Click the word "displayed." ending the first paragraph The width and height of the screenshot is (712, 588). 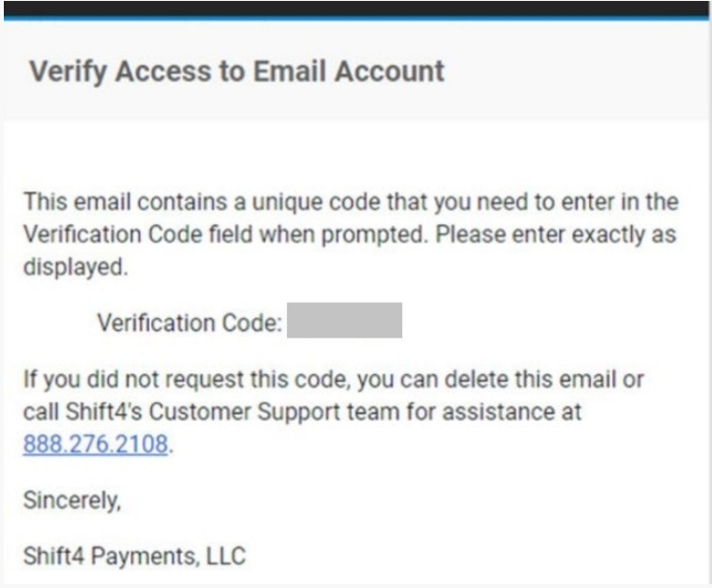pyautogui.click(x=74, y=268)
